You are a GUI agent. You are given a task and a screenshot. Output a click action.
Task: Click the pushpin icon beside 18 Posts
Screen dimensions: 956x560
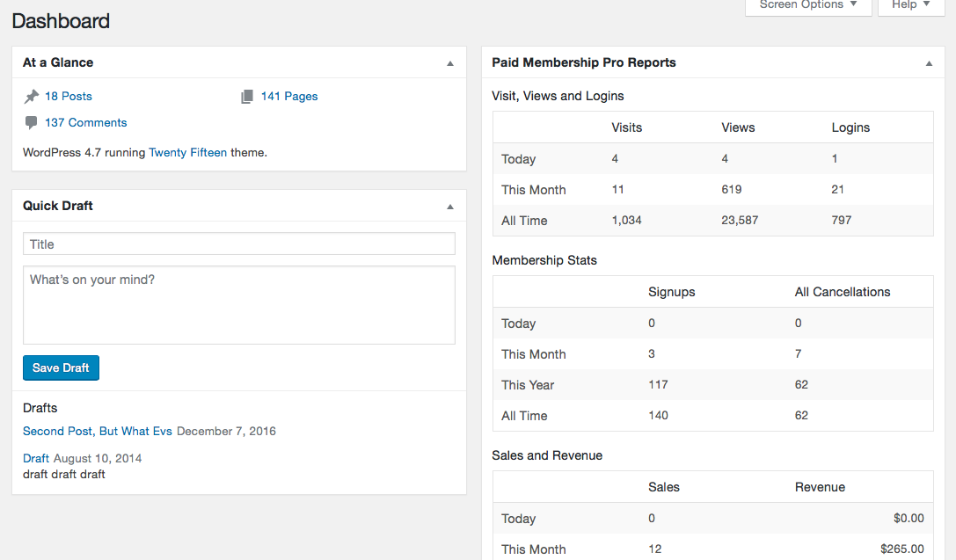(31, 97)
